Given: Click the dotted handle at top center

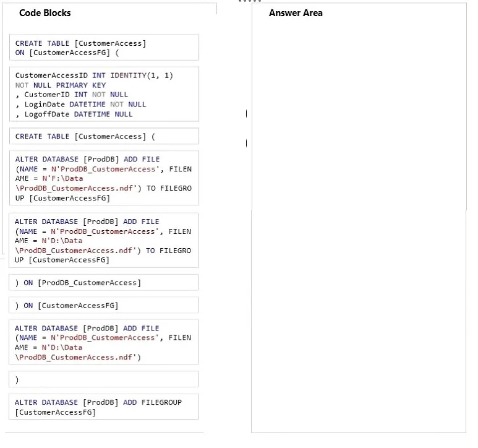Looking at the screenshot, I should click(x=250, y=1).
